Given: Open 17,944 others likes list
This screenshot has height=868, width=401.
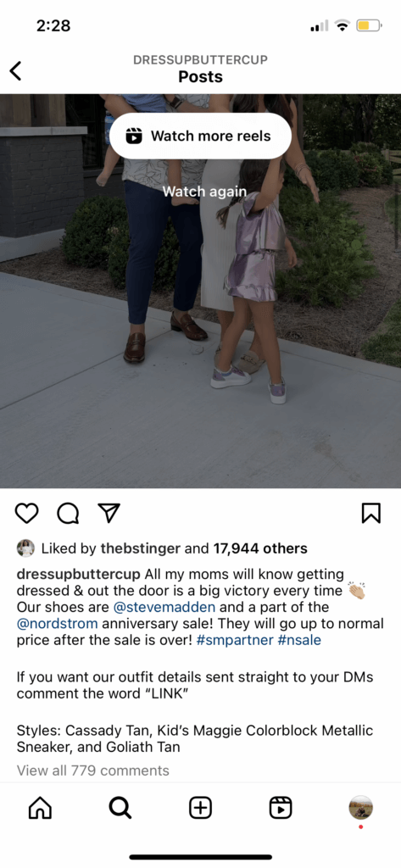Looking at the screenshot, I should (260, 548).
